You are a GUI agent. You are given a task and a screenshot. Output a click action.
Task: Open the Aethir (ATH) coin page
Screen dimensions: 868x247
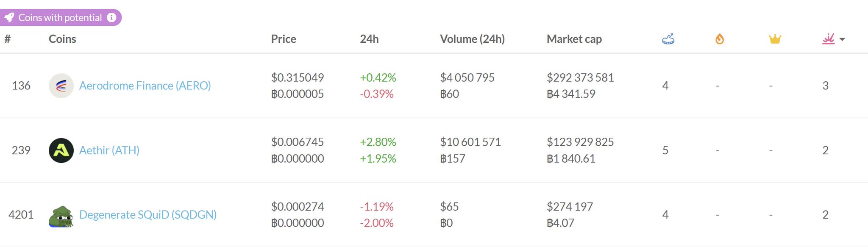point(109,150)
